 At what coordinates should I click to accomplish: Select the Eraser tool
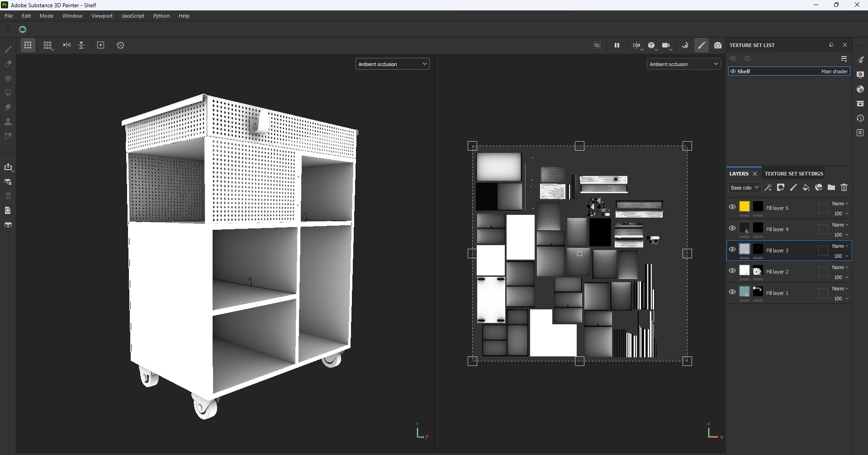pos(8,64)
